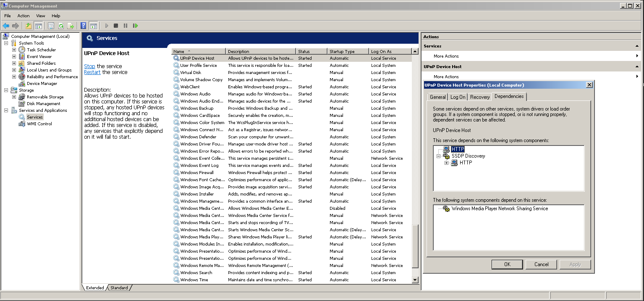Click the Services gear icon in tree
Viewport: 644px width, 301px height.
(x=22, y=117)
